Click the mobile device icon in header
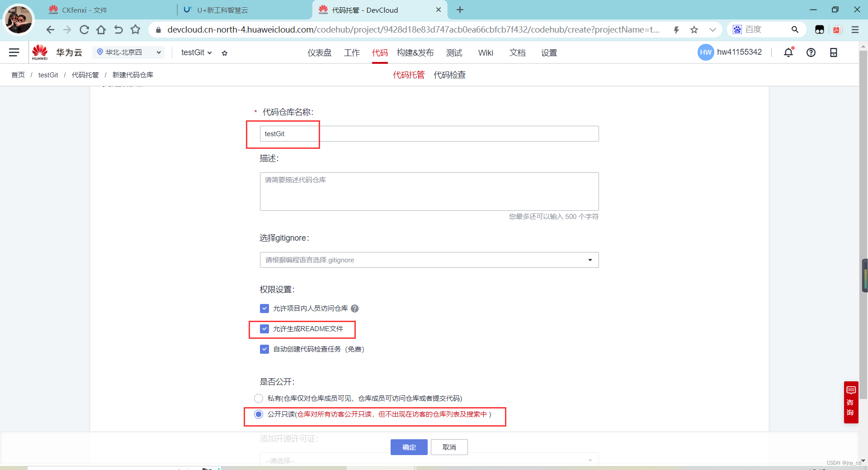Image resolution: width=868 pixels, height=470 pixels. click(834, 52)
